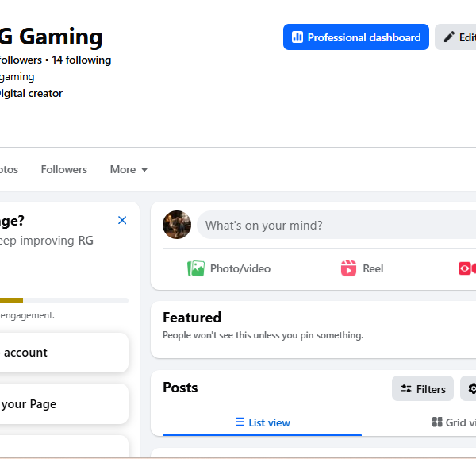Click the Featured section heading
The height and width of the screenshot is (459, 476).
pos(192,318)
